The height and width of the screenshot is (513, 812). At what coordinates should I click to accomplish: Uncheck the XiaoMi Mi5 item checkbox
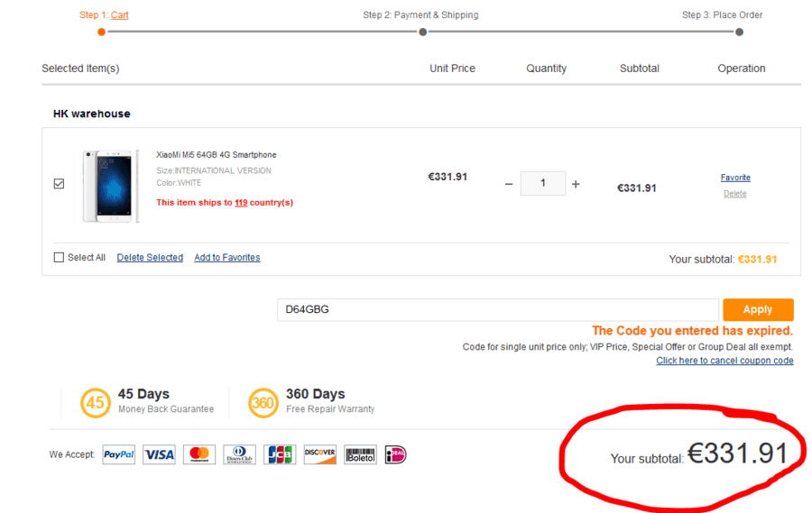59,184
